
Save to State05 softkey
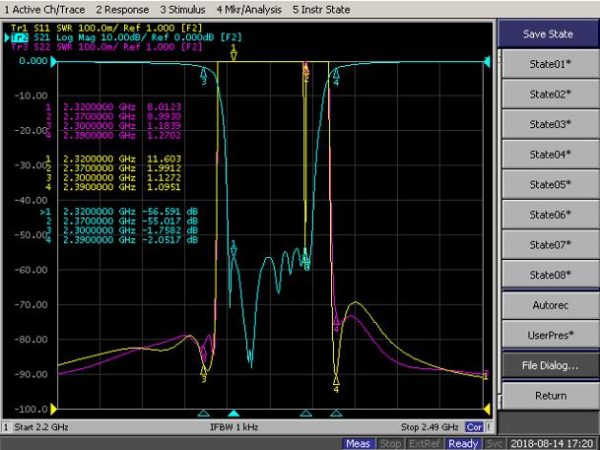click(x=550, y=184)
